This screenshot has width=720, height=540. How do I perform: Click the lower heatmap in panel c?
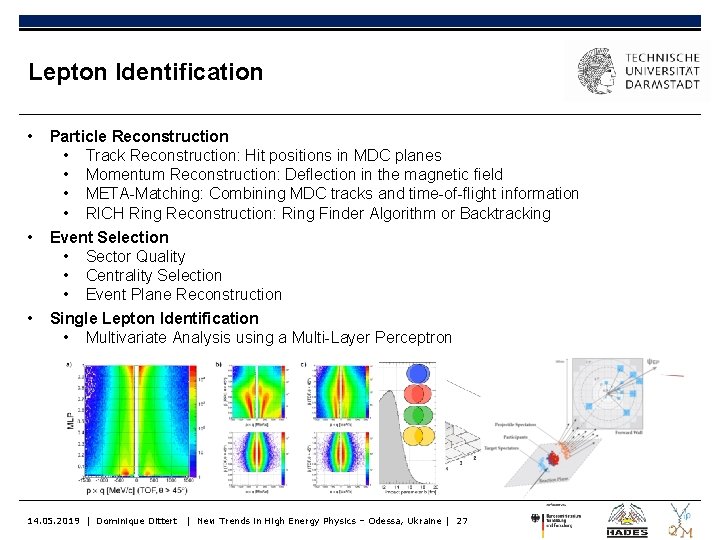341,458
